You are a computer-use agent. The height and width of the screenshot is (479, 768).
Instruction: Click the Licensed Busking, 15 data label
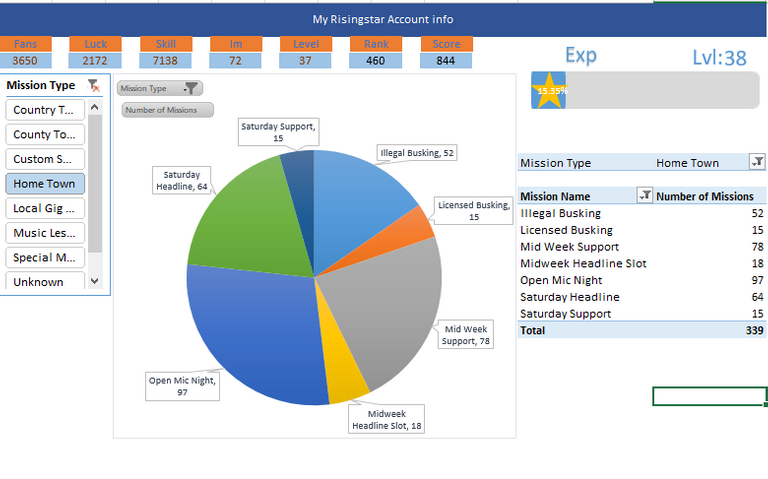pyautogui.click(x=474, y=211)
